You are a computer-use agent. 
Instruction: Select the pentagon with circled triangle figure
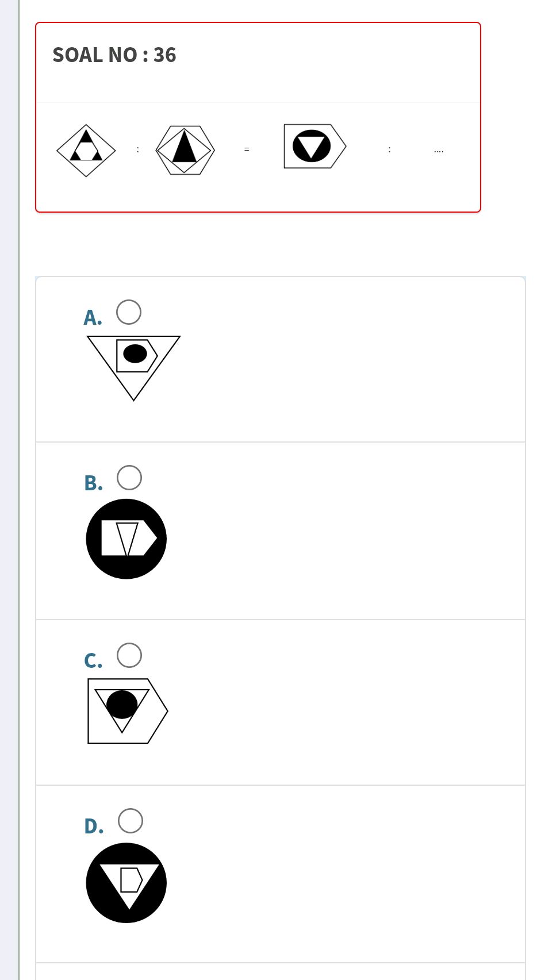tap(313, 147)
